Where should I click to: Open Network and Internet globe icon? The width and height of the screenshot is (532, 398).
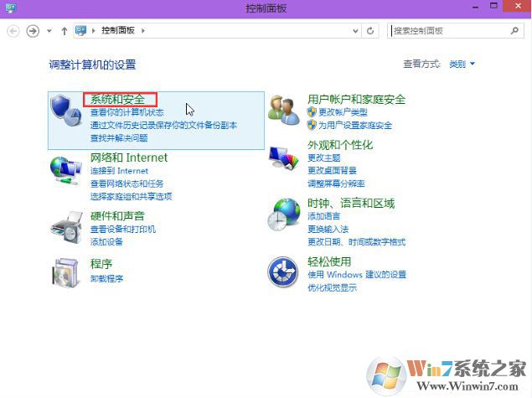tap(66, 171)
